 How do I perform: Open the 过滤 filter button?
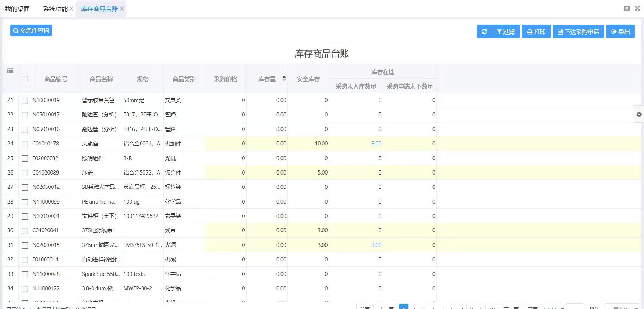(x=506, y=32)
